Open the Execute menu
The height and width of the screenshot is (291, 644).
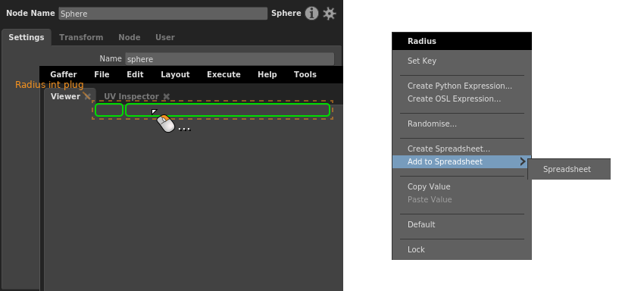click(x=224, y=74)
